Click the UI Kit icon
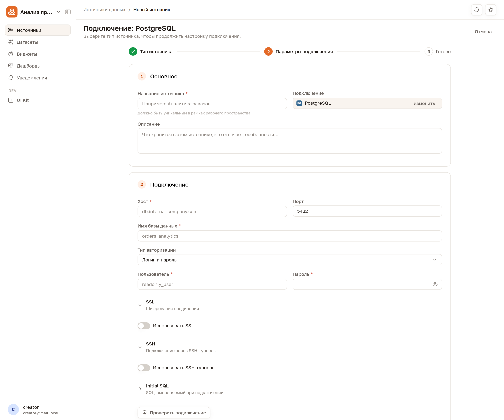This screenshot has width=504, height=420. coord(11,100)
